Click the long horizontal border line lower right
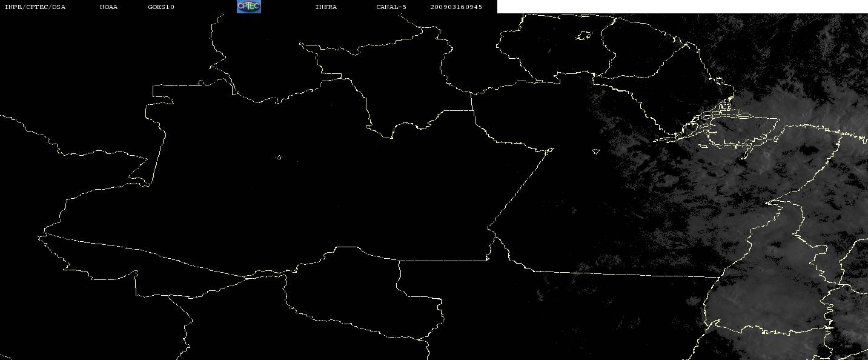 624,274
